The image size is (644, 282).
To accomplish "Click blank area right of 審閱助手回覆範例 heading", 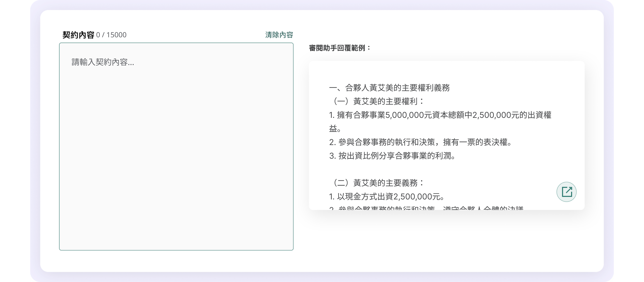I will click(x=478, y=48).
